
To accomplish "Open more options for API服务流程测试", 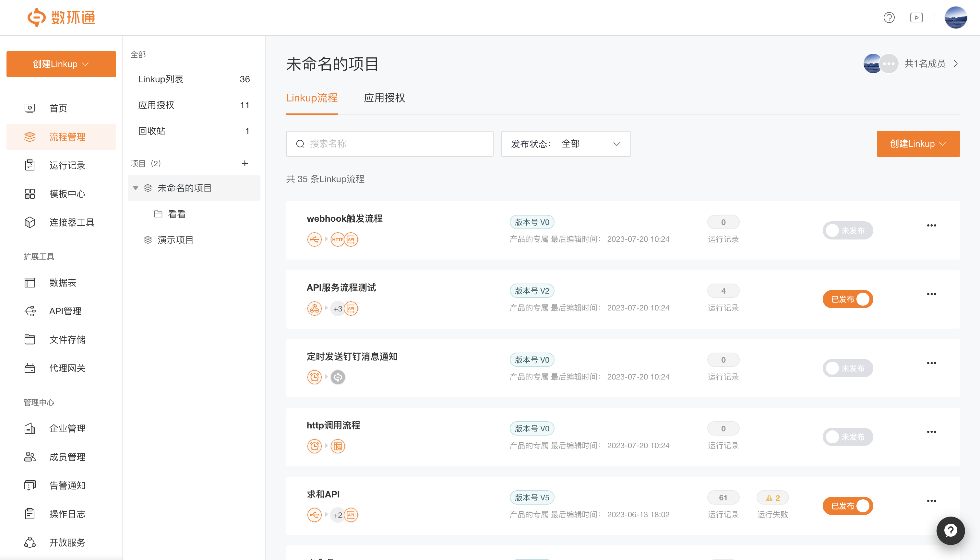I will (x=931, y=294).
